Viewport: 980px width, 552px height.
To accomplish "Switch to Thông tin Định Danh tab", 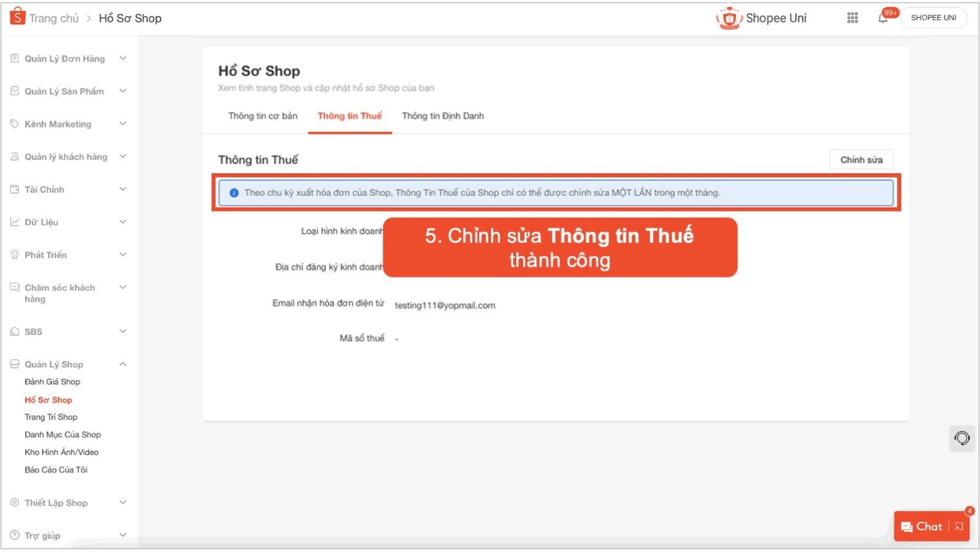I will (x=443, y=116).
